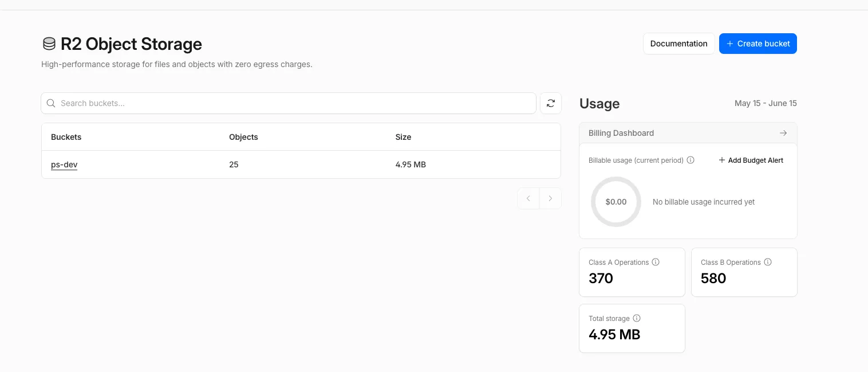
Task: Click the Class A Operations value 370
Action: click(x=601, y=279)
